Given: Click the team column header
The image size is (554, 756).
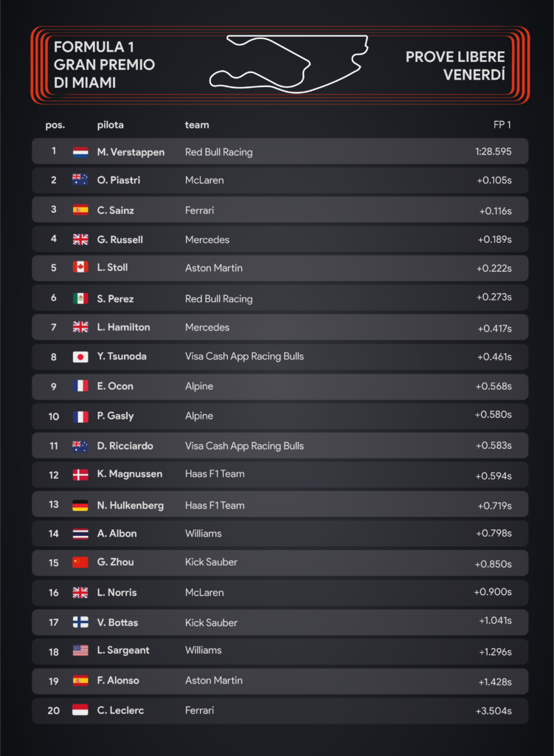Looking at the screenshot, I should [197, 125].
